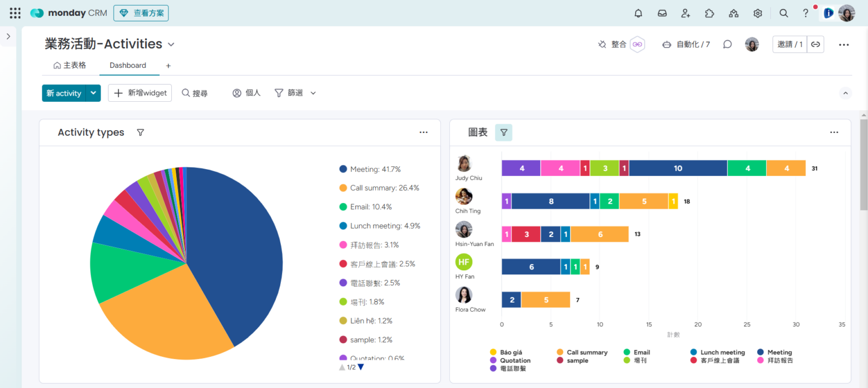
Task: Click the 查看方案 see plans button
Action: click(141, 13)
